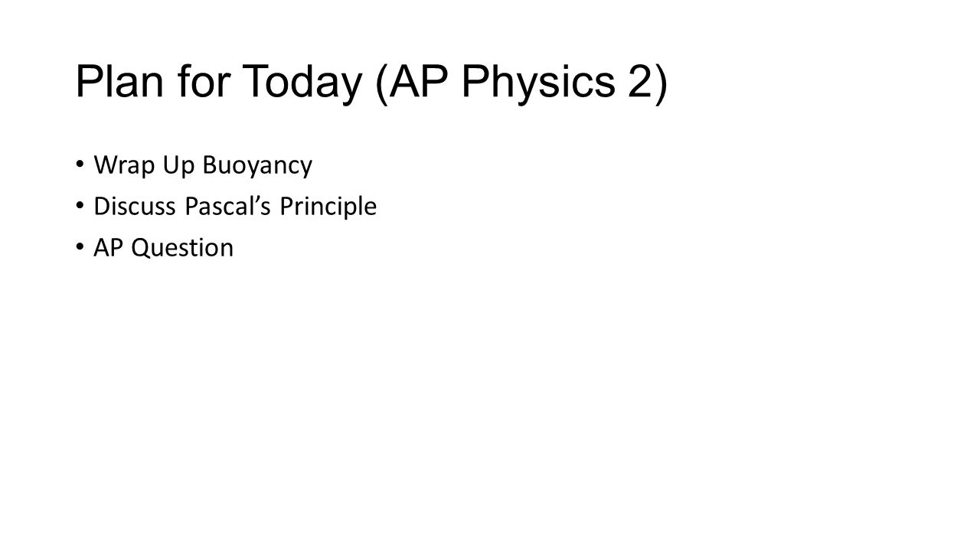This screenshot has width=980, height=551.
Task: Click the bullet dot before 'AP Question'
Action: tap(80, 249)
